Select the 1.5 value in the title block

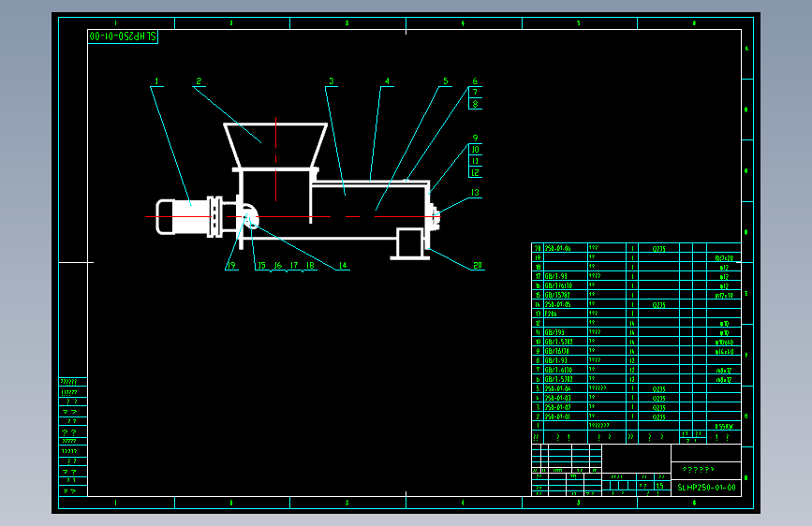[x=659, y=486]
